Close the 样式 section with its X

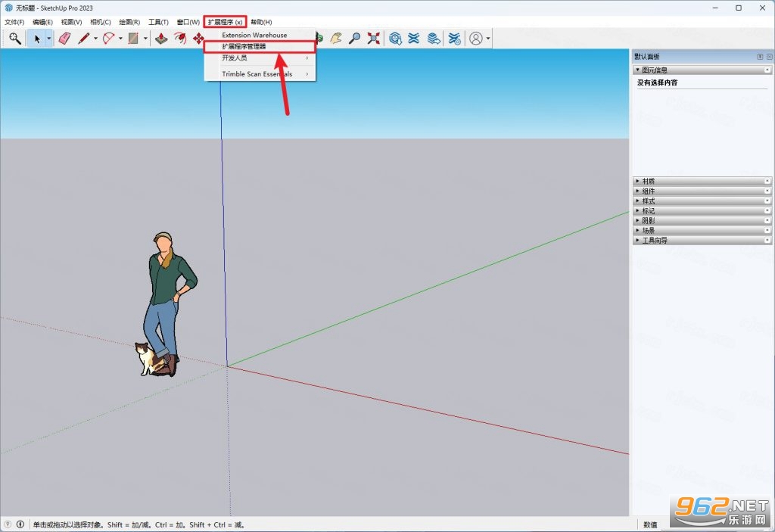coord(767,201)
